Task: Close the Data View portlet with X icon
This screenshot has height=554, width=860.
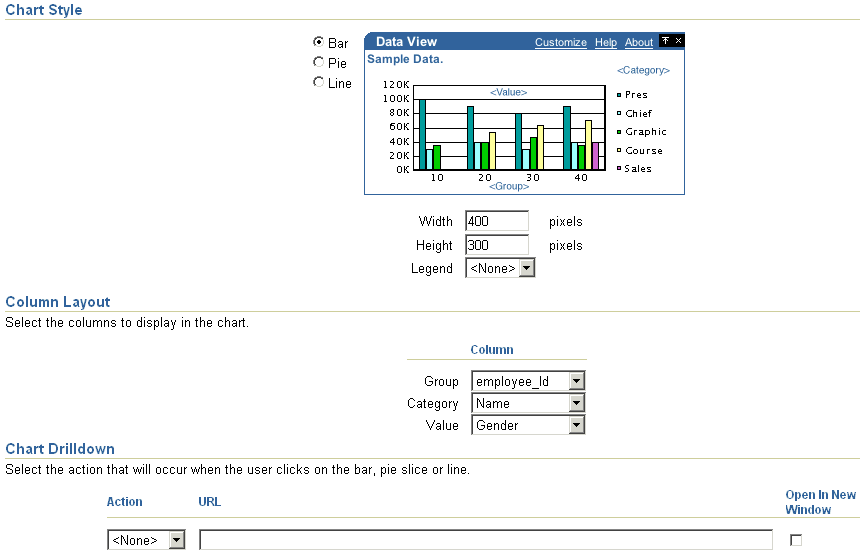Action: click(678, 41)
